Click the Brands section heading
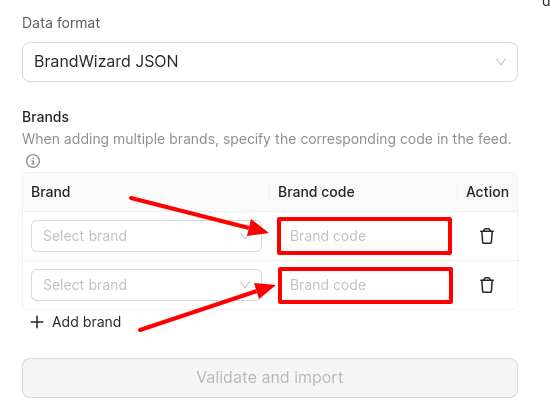The image size is (550, 419). (46, 117)
